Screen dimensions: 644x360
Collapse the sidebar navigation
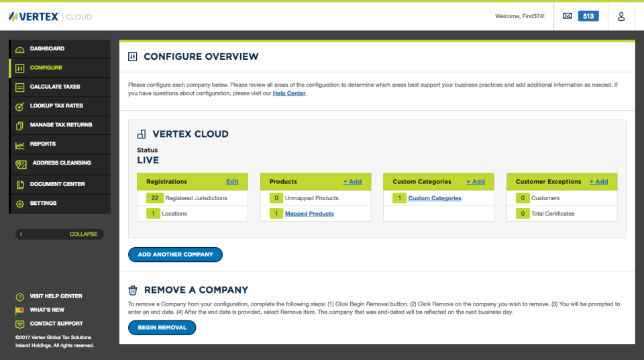(59, 234)
